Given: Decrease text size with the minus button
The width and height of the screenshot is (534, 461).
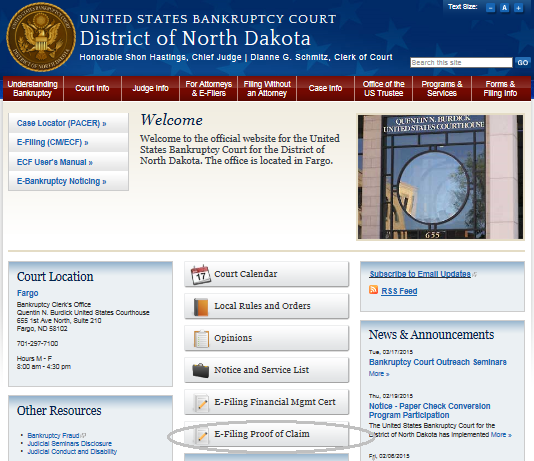Looking at the screenshot, I should 490,7.
